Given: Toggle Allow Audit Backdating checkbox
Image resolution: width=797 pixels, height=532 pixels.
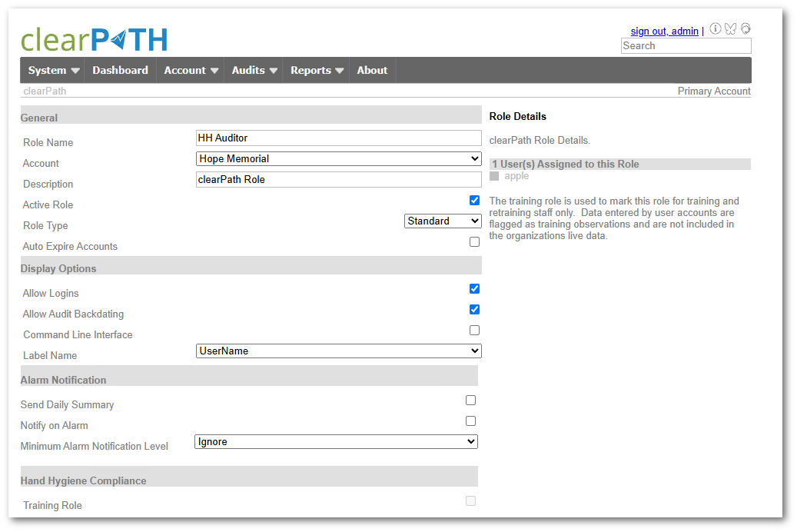Looking at the screenshot, I should (x=474, y=310).
